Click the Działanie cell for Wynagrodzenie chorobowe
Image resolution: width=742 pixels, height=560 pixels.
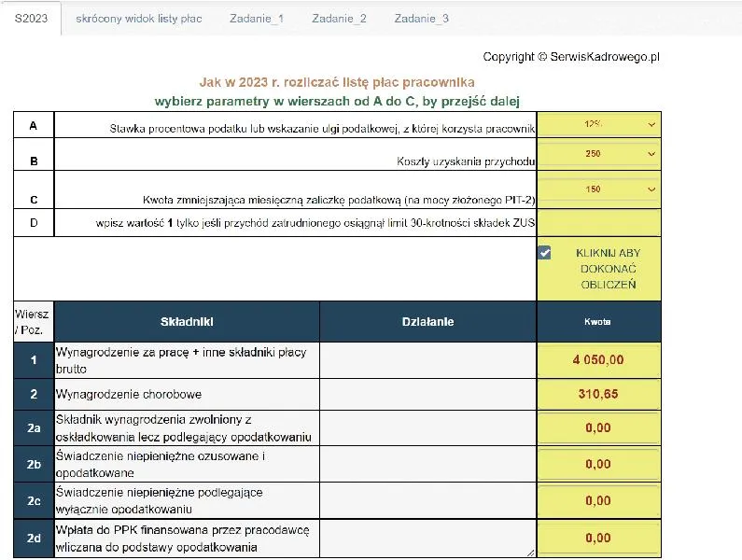coord(427,394)
